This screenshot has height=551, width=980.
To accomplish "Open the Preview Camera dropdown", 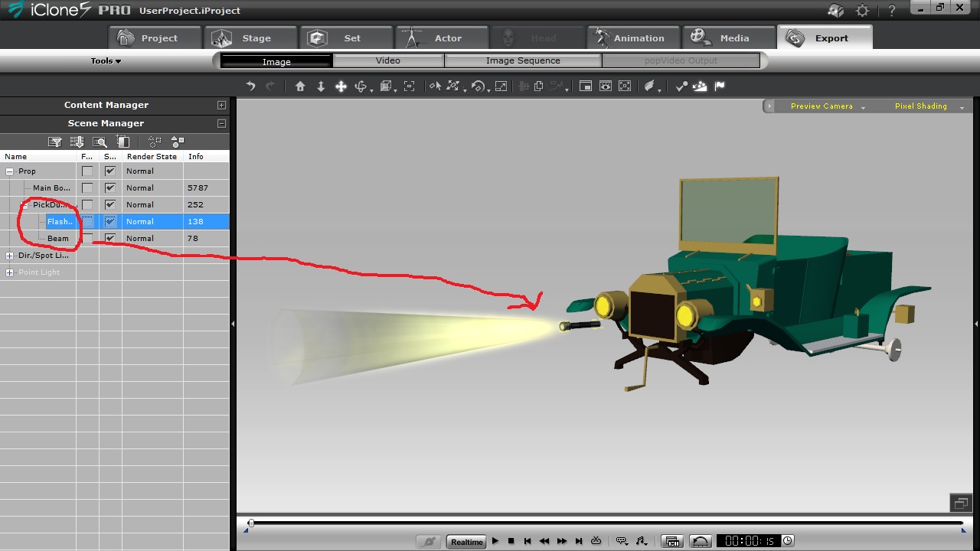I will point(827,106).
